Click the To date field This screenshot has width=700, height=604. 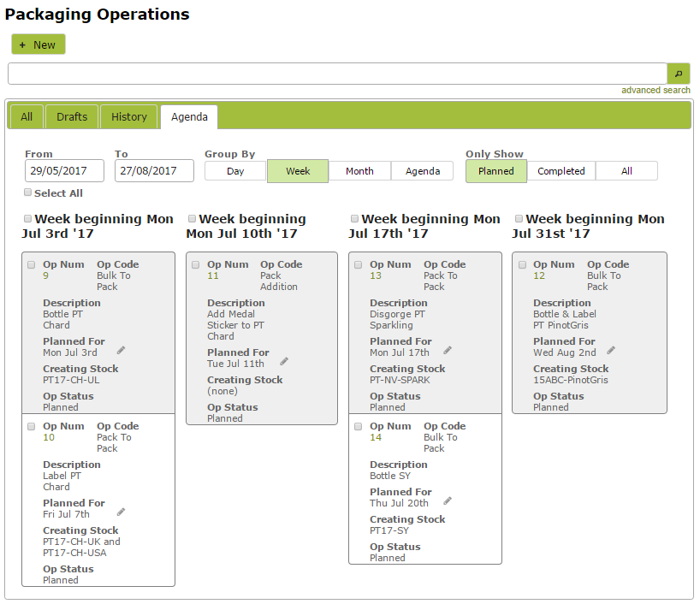[155, 170]
